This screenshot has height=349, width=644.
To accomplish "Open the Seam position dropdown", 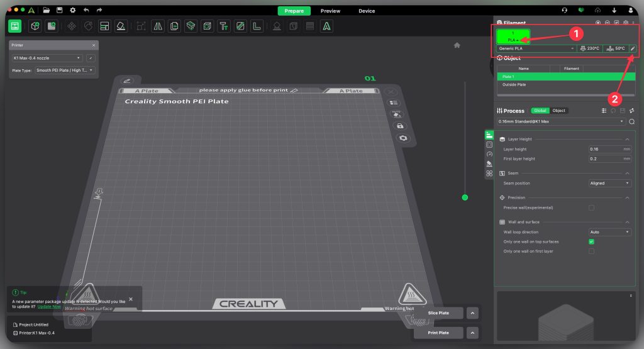I will (609, 183).
